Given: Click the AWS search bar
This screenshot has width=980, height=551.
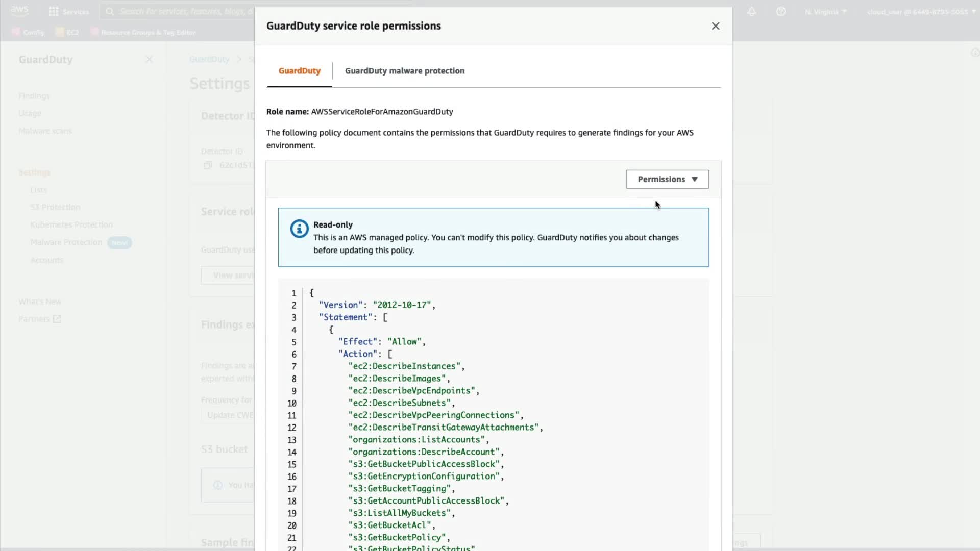Looking at the screenshot, I should (179, 11).
